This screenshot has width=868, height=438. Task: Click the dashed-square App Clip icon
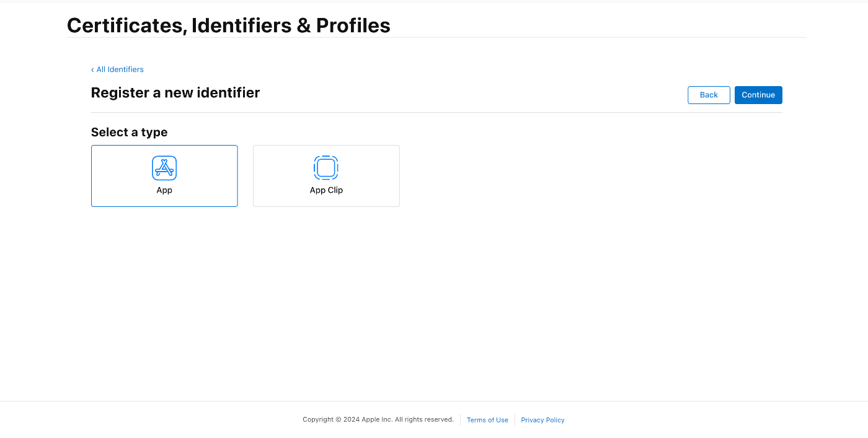326,168
